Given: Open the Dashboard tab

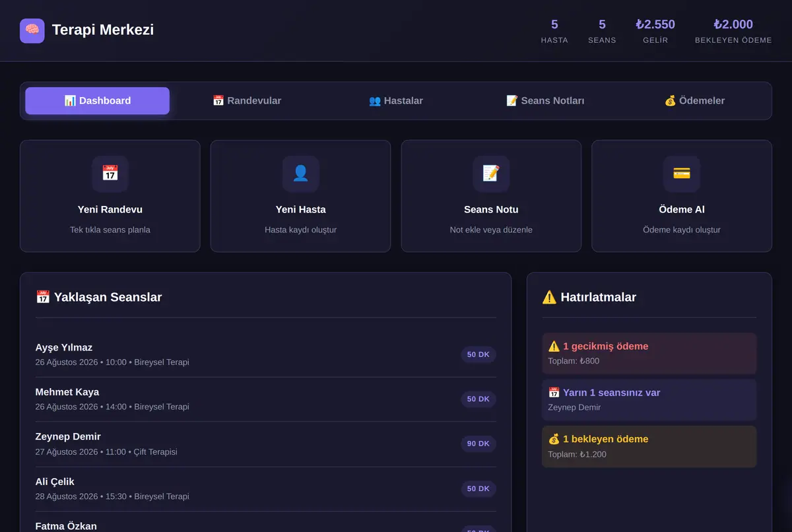Looking at the screenshot, I should coord(98,101).
